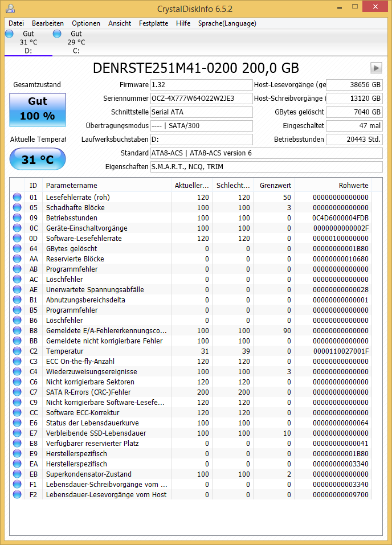The width and height of the screenshot is (392, 545).
Task: Click the Laufwerksbuchstaben field D:
Action: pyautogui.click(x=201, y=140)
